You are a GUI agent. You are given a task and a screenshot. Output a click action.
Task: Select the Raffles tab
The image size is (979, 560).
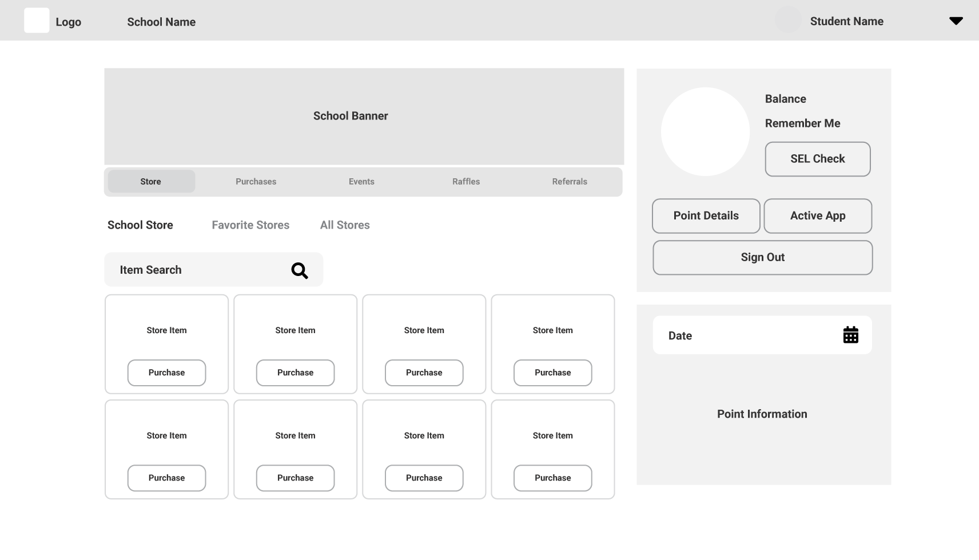(x=466, y=181)
